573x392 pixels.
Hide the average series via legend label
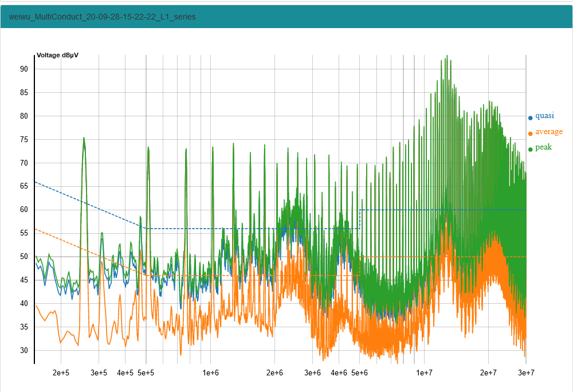point(549,132)
